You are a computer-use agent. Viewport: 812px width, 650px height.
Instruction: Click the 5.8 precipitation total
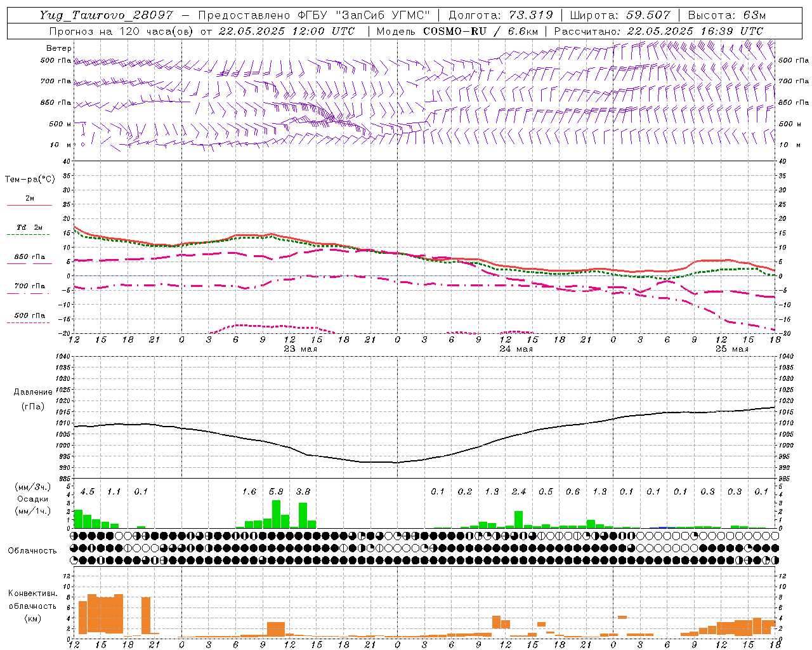[x=276, y=492]
